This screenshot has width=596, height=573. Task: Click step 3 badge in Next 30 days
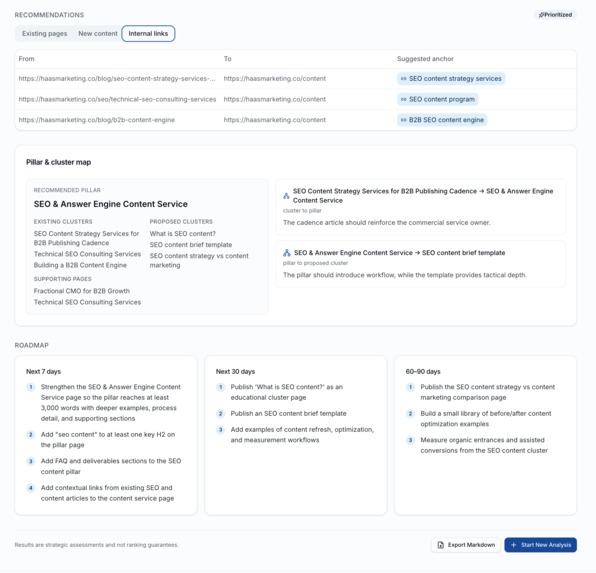(x=220, y=430)
